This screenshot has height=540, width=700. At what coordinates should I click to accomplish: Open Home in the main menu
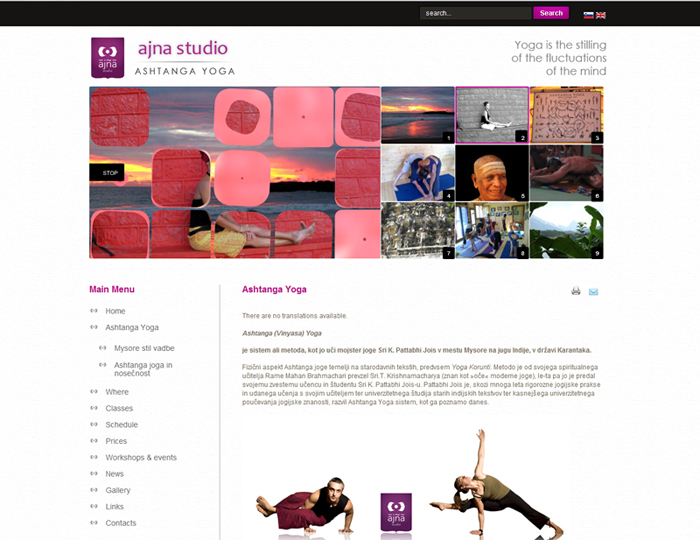pos(115,311)
